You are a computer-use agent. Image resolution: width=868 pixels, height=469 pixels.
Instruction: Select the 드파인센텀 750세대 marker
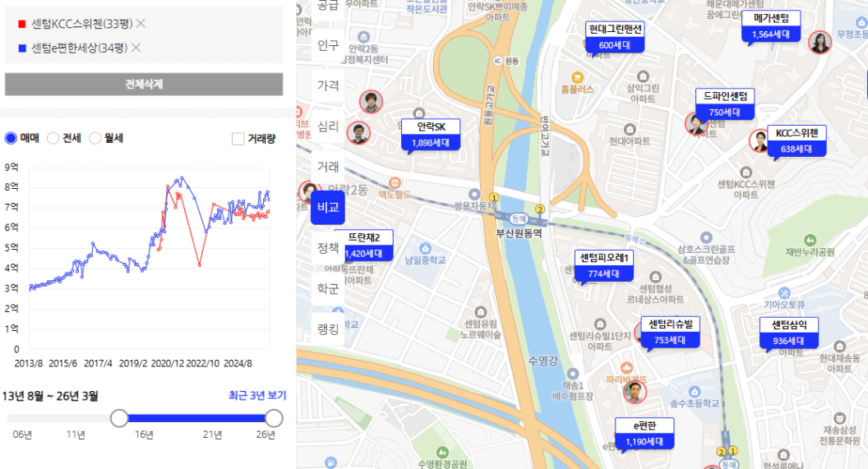click(x=725, y=104)
